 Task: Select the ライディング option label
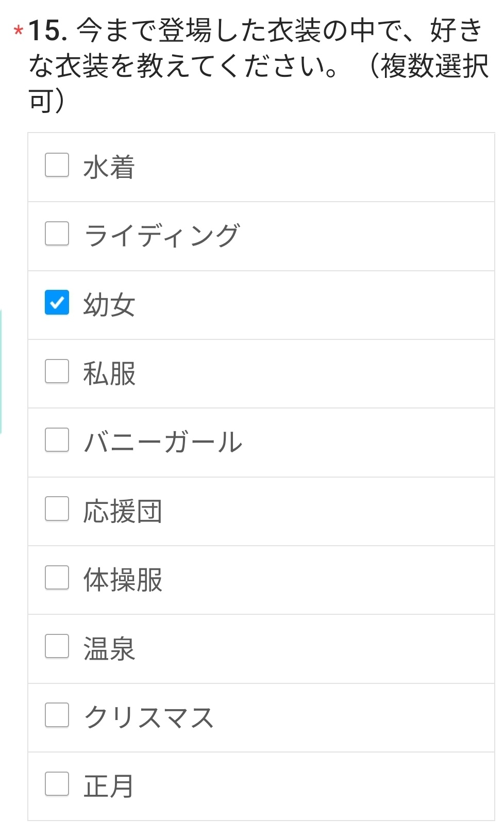(162, 236)
